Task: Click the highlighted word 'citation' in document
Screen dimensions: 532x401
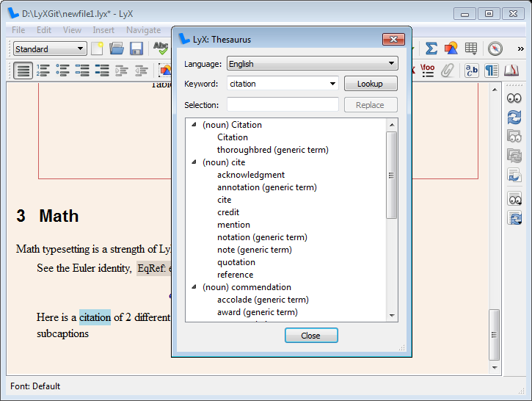Action: click(95, 317)
